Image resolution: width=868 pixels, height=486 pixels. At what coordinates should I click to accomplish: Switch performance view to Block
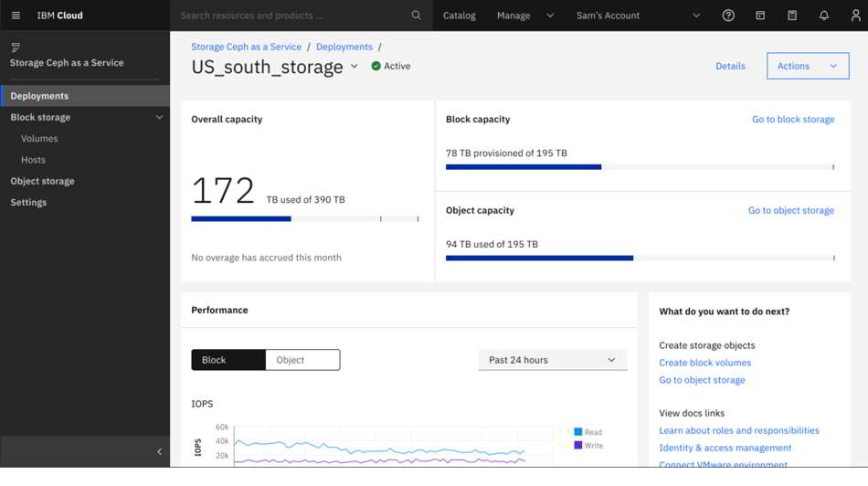(228, 360)
